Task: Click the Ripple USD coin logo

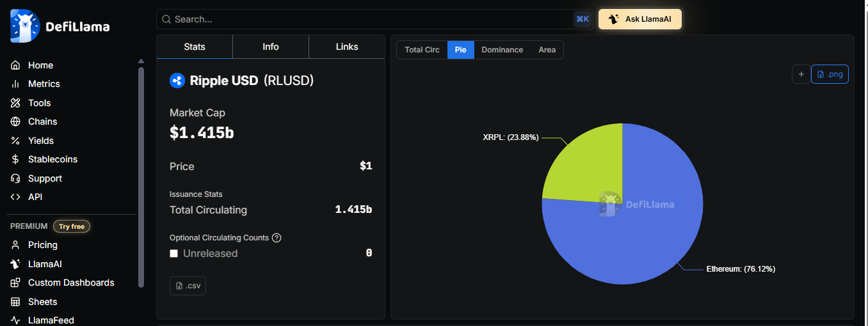Action: point(177,81)
